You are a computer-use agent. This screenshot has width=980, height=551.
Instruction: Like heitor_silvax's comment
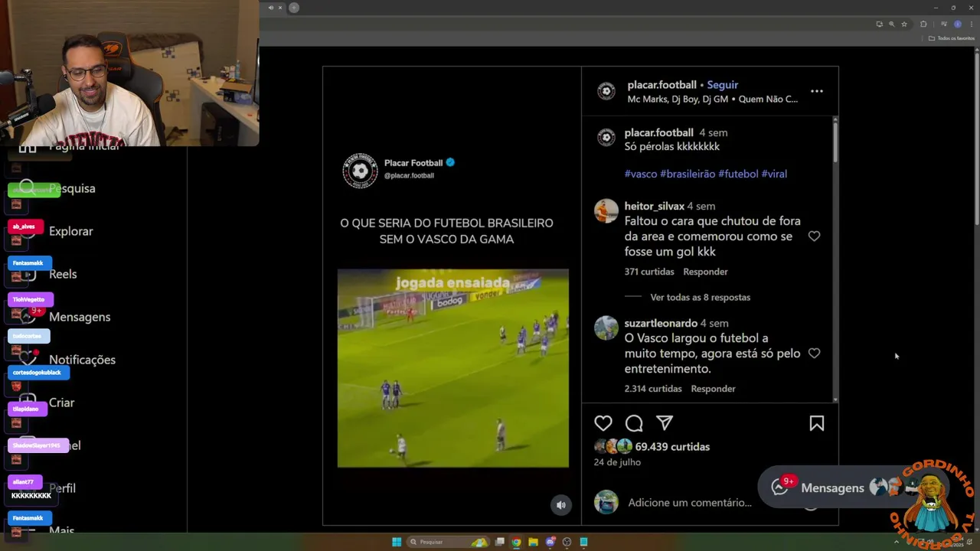coord(814,236)
